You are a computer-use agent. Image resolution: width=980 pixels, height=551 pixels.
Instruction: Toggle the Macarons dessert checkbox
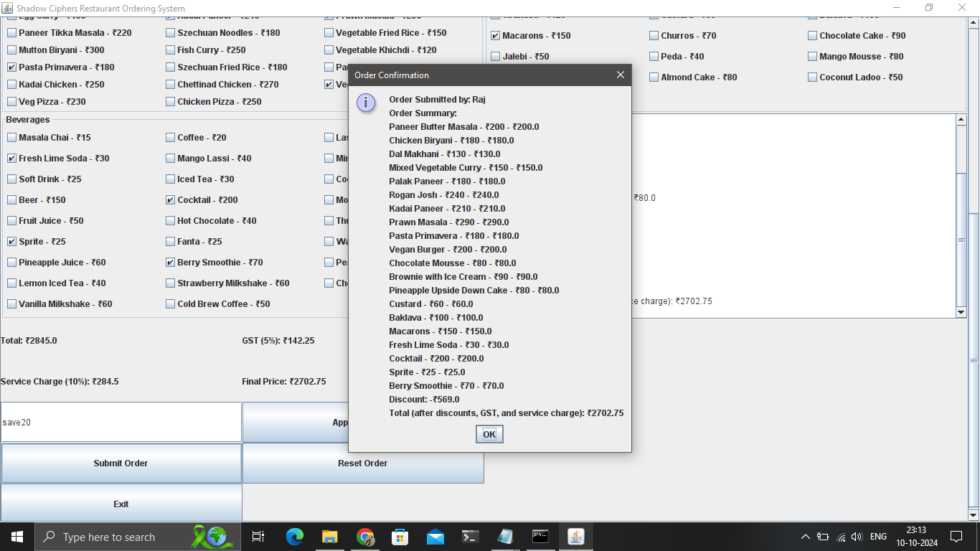click(x=496, y=36)
